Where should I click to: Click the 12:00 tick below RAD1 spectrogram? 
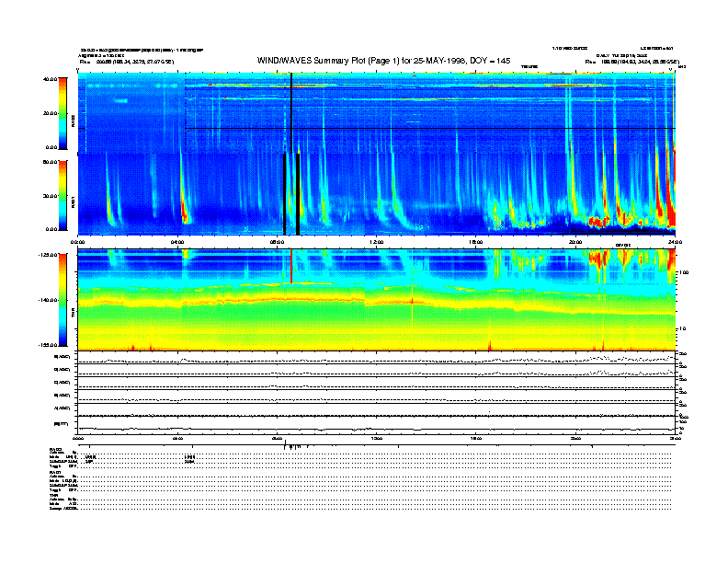[x=377, y=242]
